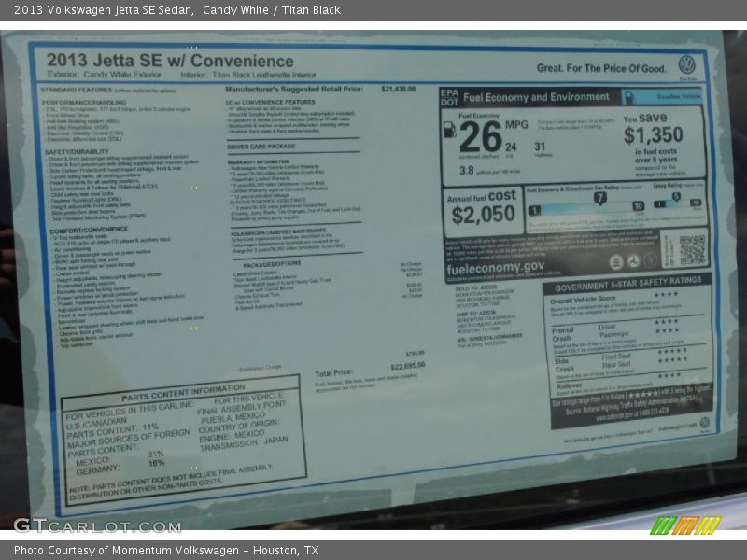Click the 'GERMANY: 16%' parts content line
The height and width of the screenshot is (560, 747).
click(120, 466)
